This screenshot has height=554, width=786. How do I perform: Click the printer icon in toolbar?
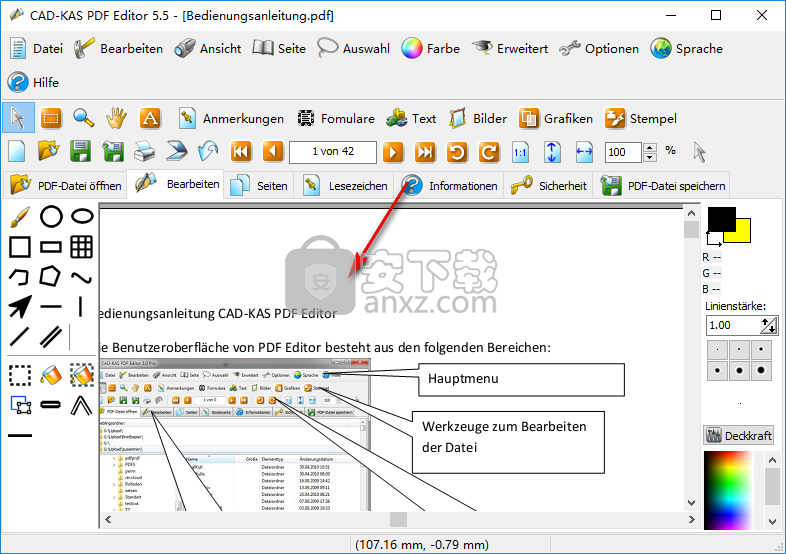pyautogui.click(x=144, y=152)
